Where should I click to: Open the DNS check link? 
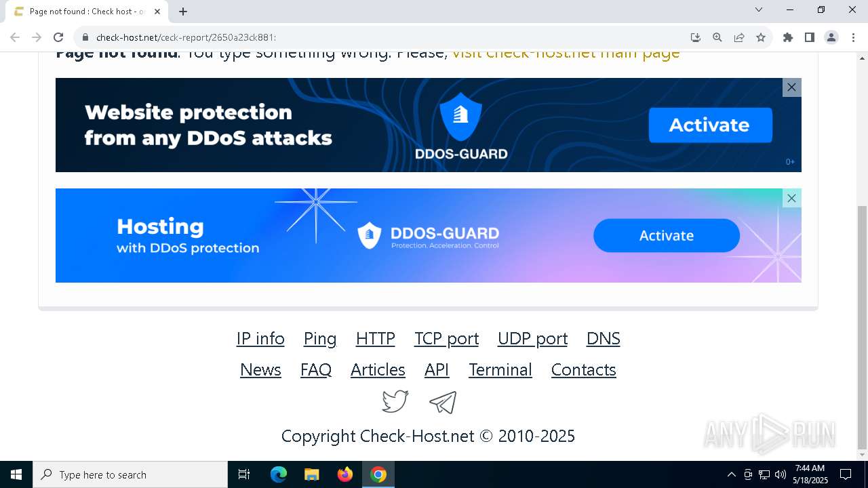604,338
